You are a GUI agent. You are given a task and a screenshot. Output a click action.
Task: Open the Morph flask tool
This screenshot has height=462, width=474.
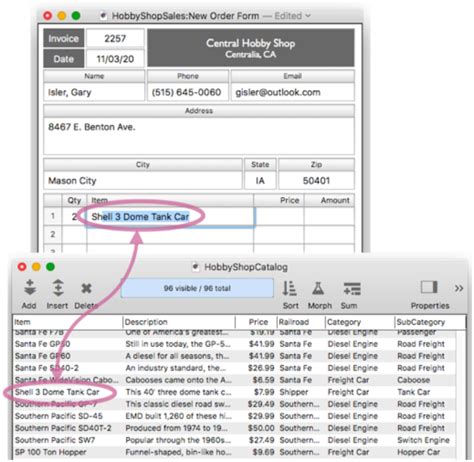point(318,288)
